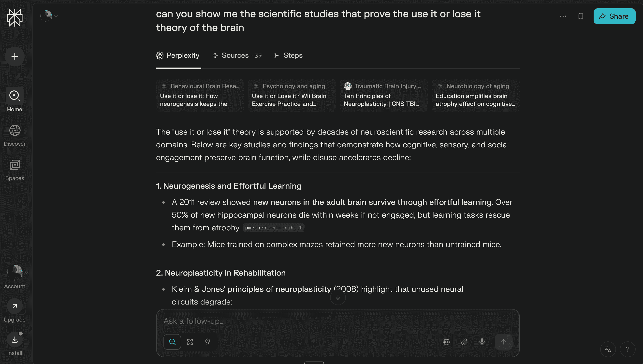
Task: Start a new thread with the plus button
Action: [15, 56]
